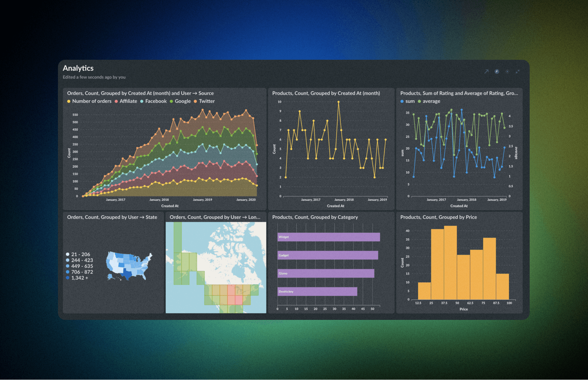Click 'Edited a few seconds ago by you' text
588x380 pixels.
(x=94, y=77)
